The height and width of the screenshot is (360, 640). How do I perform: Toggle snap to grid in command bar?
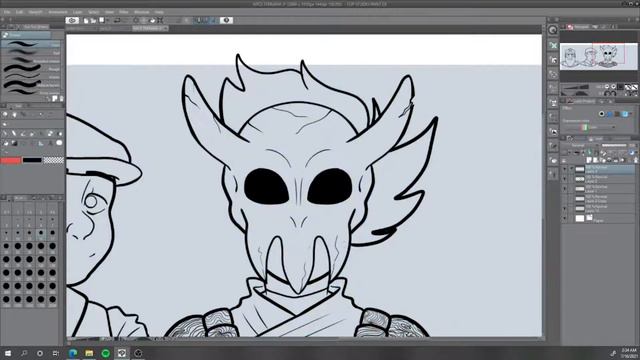pos(213,20)
